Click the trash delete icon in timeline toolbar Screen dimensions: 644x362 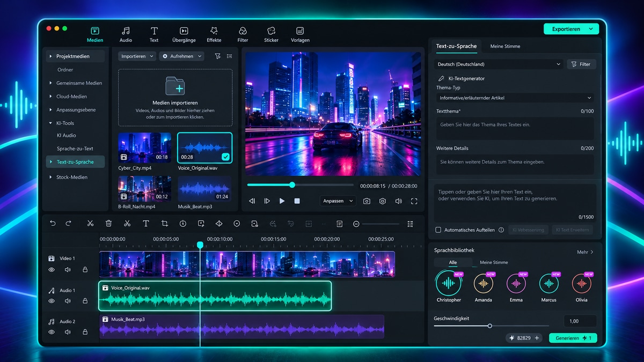point(108,224)
